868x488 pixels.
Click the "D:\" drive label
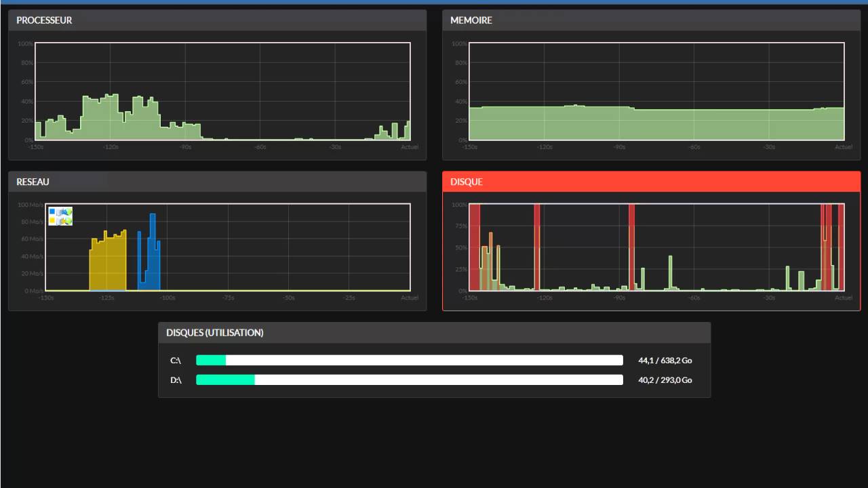coord(176,380)
